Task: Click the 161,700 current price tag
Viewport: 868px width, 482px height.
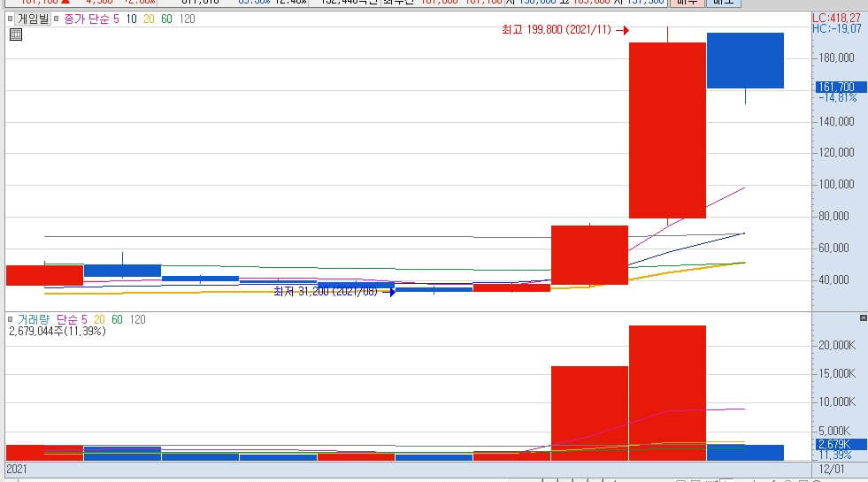Action: tap(841, 87)
